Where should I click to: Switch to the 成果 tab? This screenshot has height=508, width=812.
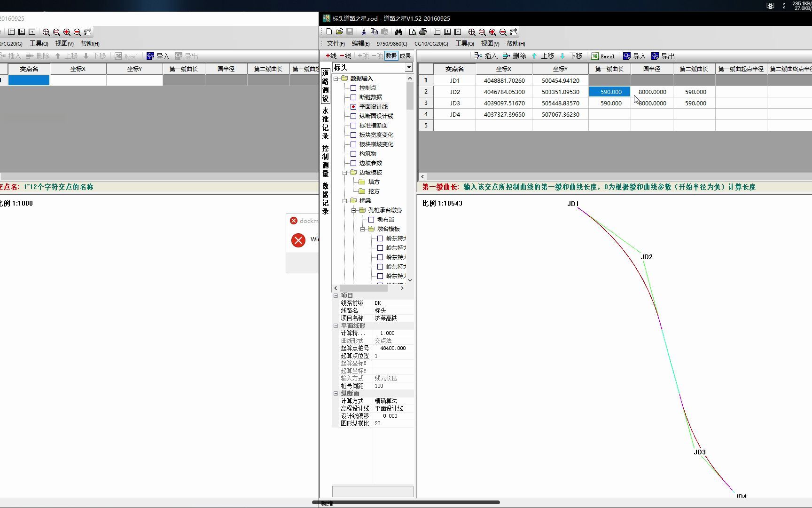click(405, 56)
